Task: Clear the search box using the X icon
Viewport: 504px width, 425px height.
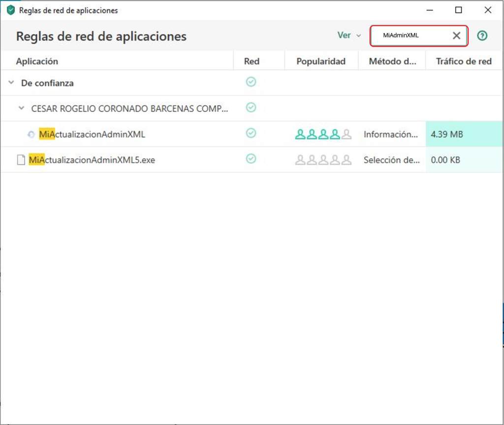Action: [456, 35]
